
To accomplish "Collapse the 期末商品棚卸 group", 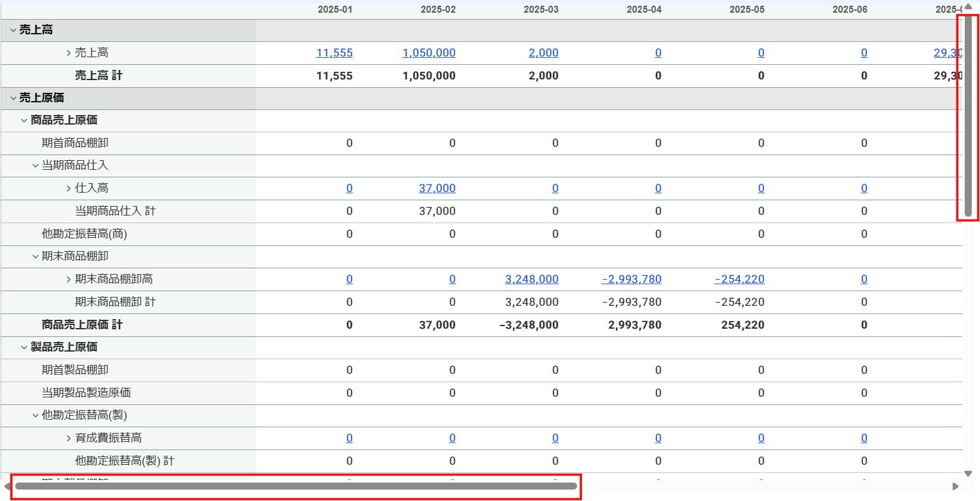I will click(x=36, y=256).
